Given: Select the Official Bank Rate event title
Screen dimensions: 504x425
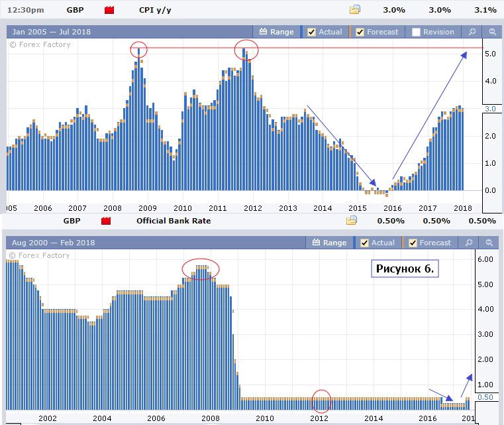Looking at the screenshot, I should coord(174,221).
